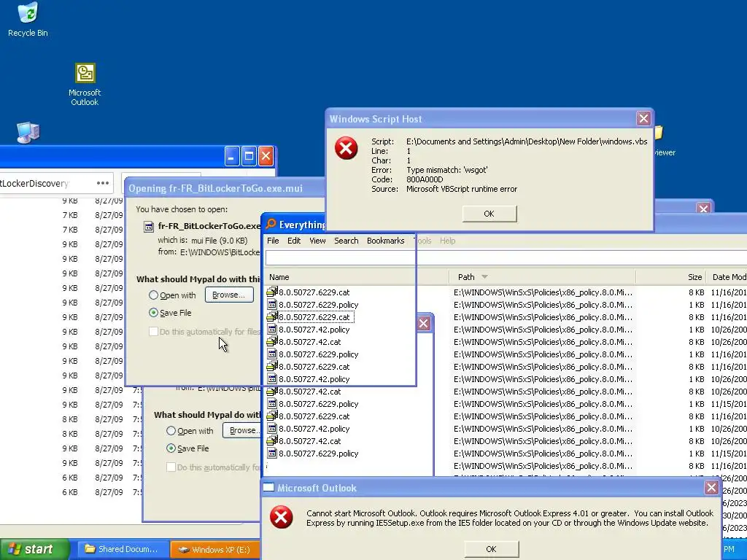Close the Microsoft Outlook error dialog
747x560 pixels.
point(711,488)
